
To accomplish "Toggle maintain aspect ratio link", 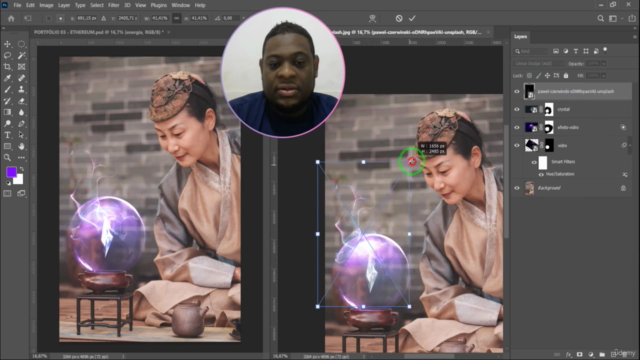I will coord(176,18).
